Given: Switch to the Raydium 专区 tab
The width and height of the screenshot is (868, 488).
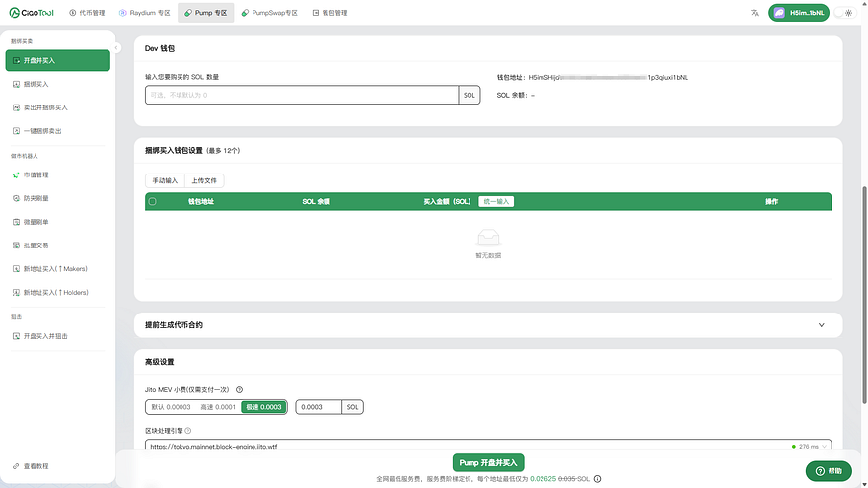Looking at the screenshot, I should point(144,13).
